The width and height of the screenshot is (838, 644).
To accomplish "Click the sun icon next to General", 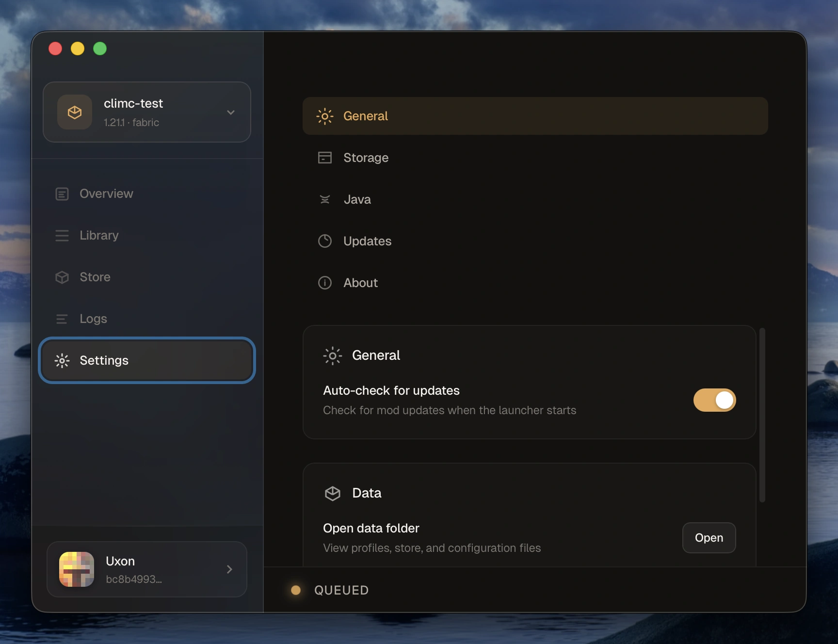I will tap(324, 116).
